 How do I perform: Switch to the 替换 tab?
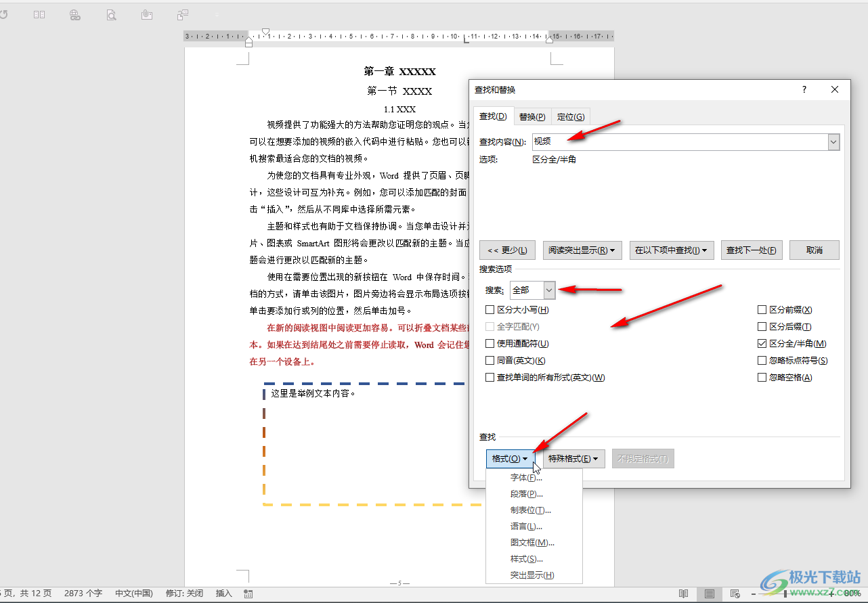point(533,116)
